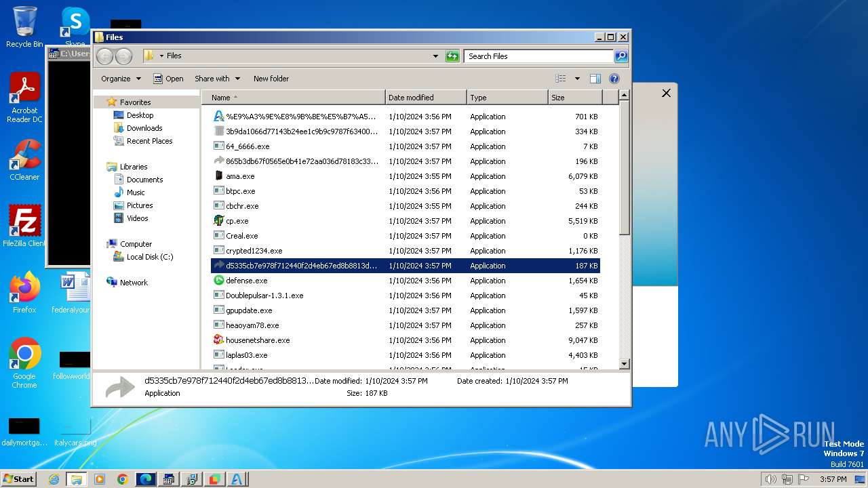Select housenetshare.exe file icon
Image resolution: width=868 pixels, height=488 pixels.
point(219,340)
